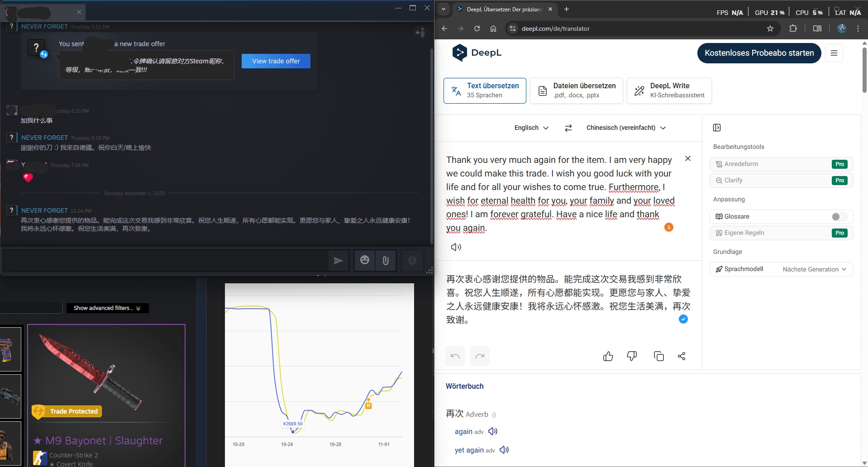868x467 pixels.
Task: Clear the source text with the X
Action: click(x=688, y=158)
